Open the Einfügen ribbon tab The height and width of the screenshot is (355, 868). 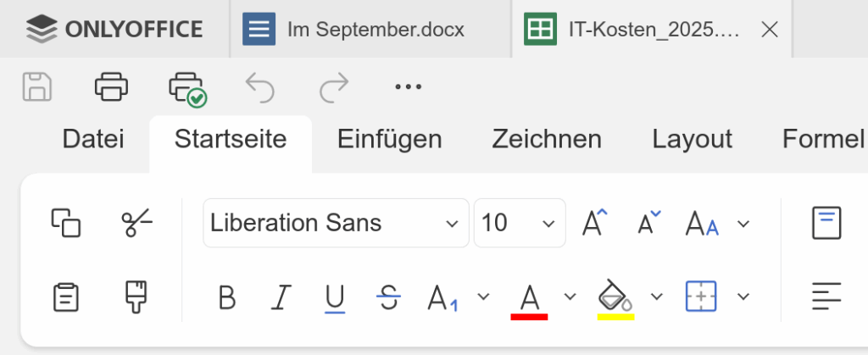(390, 139)
